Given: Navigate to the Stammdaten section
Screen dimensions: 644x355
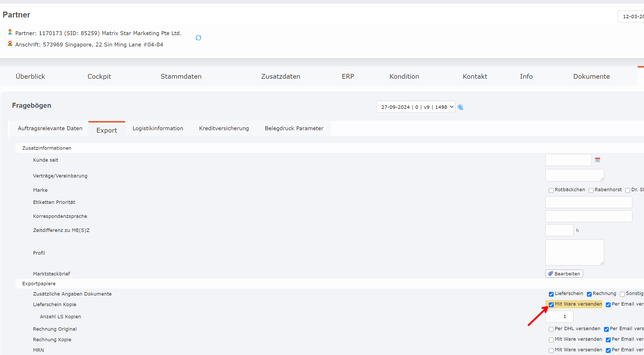Looking at the screenshot, I should tap(181, 76).
